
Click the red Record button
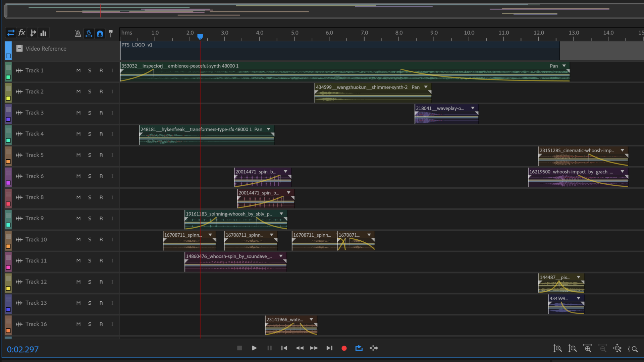coord(344,348)
